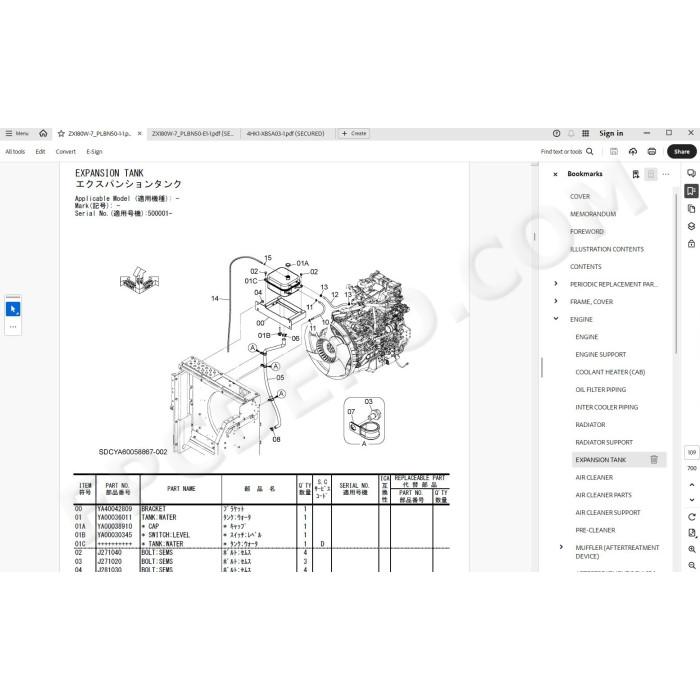Viewport: 700px width, 700px height.
Task: Open the INTER COOLER PIPING bookmark
Action: click(607, 407)
